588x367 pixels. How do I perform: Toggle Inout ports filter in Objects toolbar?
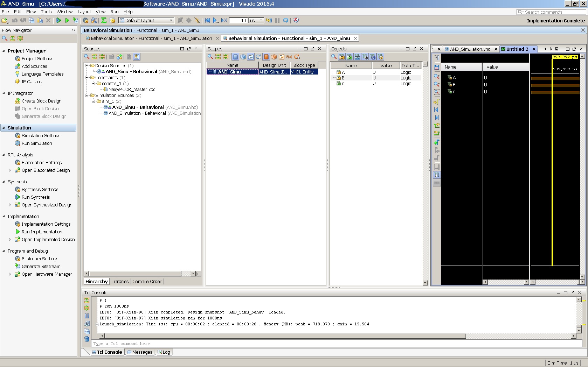click(x=357, y=57)
